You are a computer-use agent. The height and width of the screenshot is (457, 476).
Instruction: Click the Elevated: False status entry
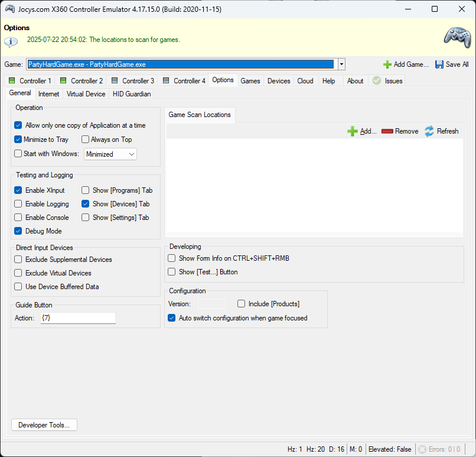click(390, 449)
